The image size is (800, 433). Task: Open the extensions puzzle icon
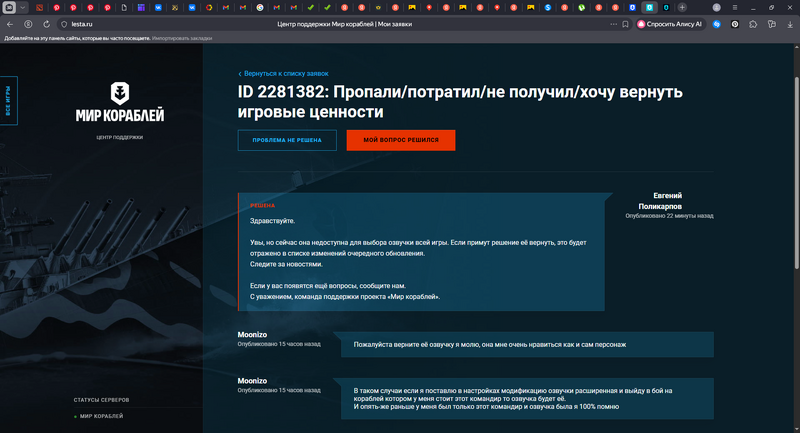[x=755, y=23]
